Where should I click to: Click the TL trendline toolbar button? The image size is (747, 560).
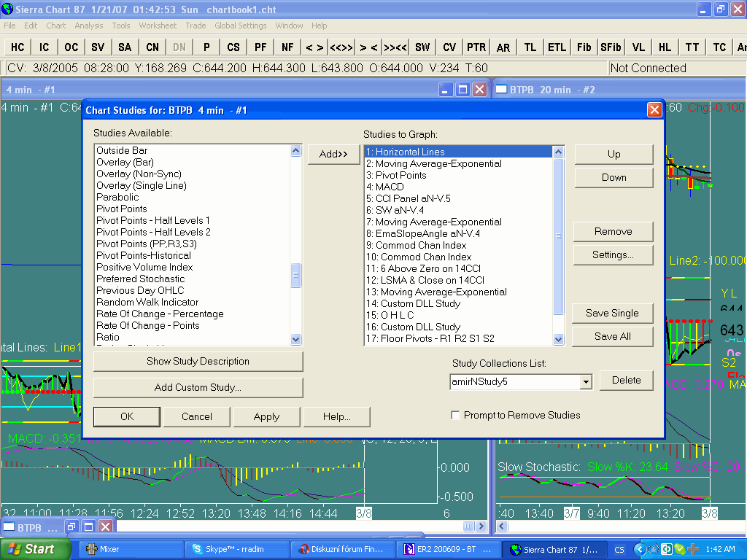coord(530,47)
